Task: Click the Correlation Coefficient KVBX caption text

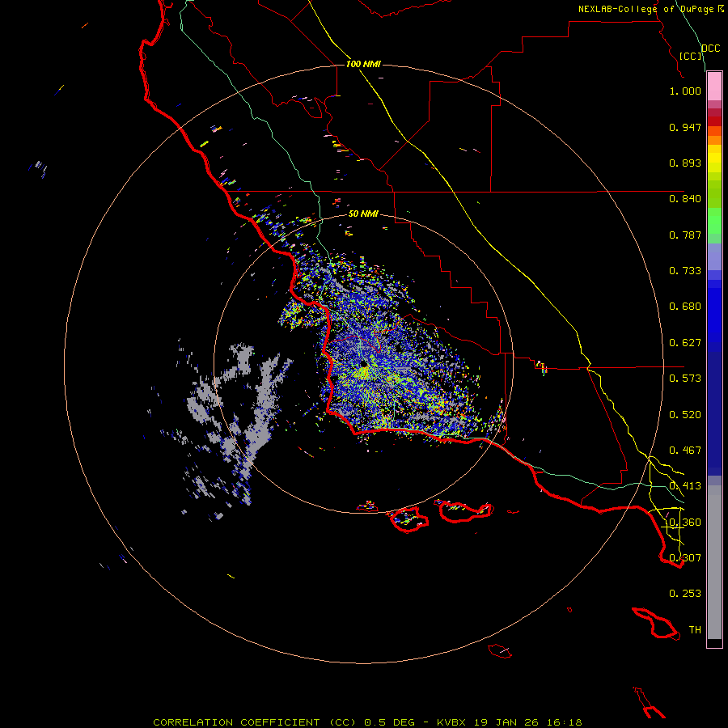Action: click(367, 722)
